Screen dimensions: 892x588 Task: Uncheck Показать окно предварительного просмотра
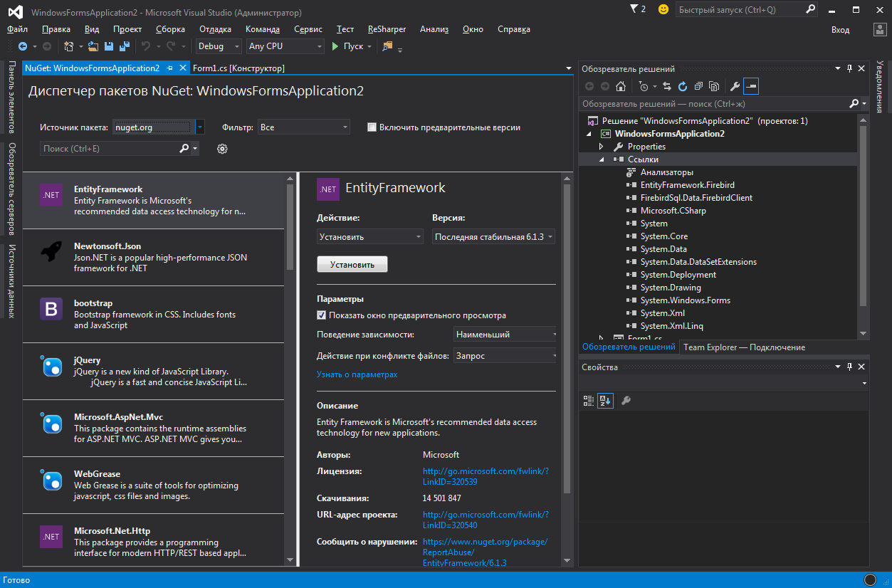[321, 314]
